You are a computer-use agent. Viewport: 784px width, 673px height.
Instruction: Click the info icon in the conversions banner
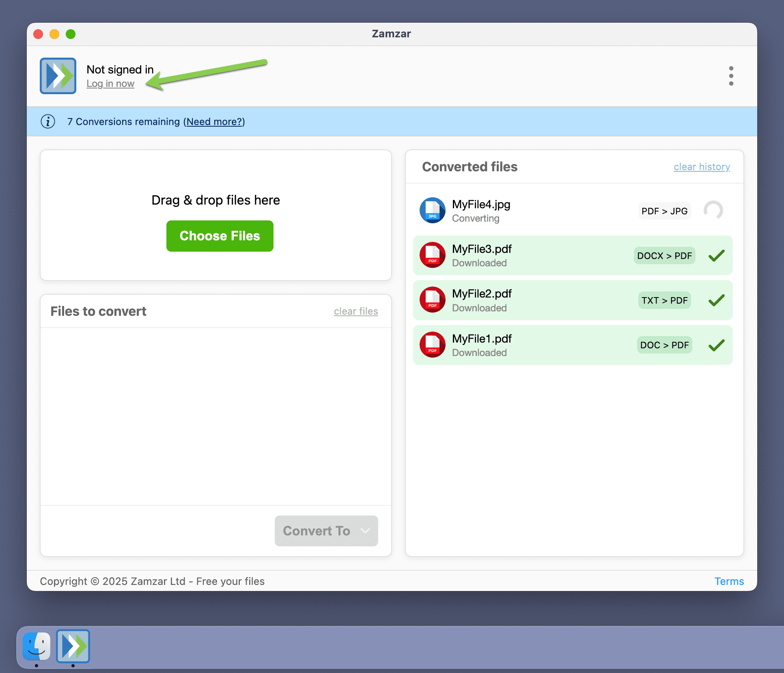47,121
